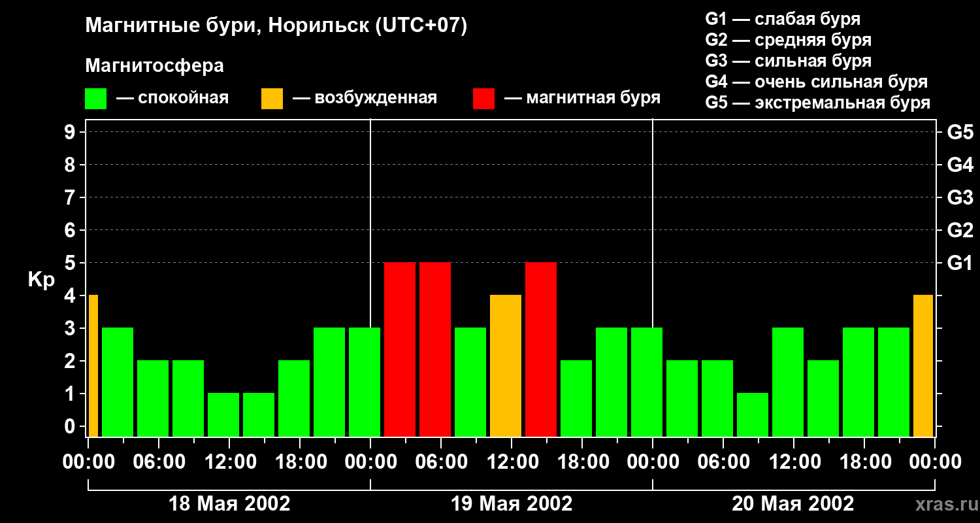Click the orange Kp 4 bar on 19 Мая
This screenshot has height=523, width=980.
tap(506, 365)
